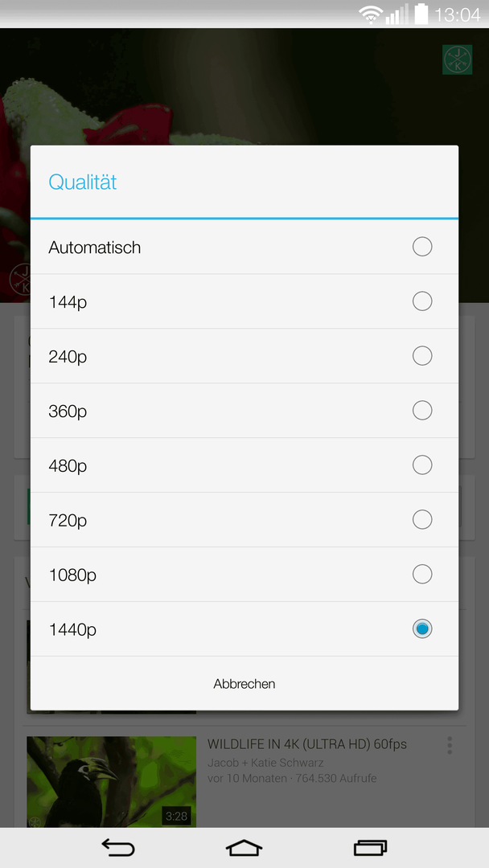The width and height of the screenshot is (489, 868).
Task: Tap the Jacob + Katie Schwarz channel name
Action: click(x=265, y=762)
